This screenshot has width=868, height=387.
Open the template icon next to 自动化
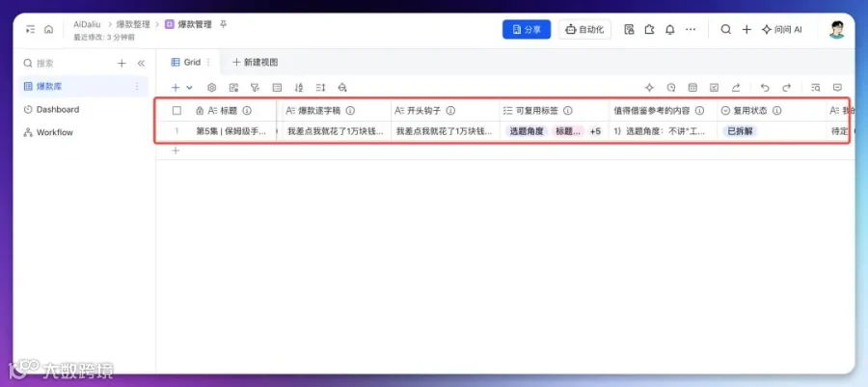[x=629, y=30]
